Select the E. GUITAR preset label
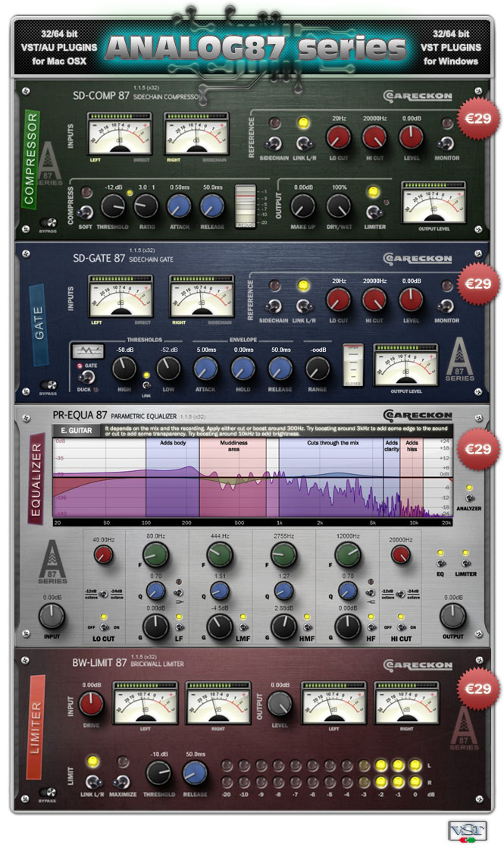504x851 pixels. click(x=76, y=430)
